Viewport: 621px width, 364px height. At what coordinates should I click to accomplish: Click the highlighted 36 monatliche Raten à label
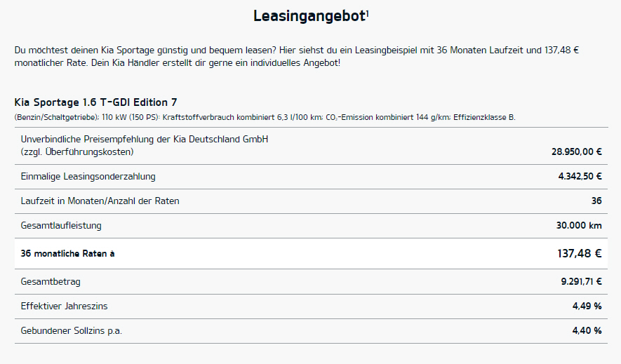[x=68, y=254]
